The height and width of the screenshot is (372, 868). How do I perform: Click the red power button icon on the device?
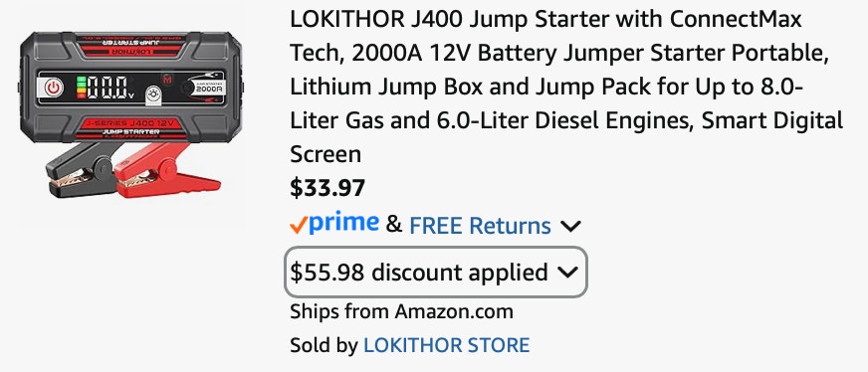(x=53, y=88)
